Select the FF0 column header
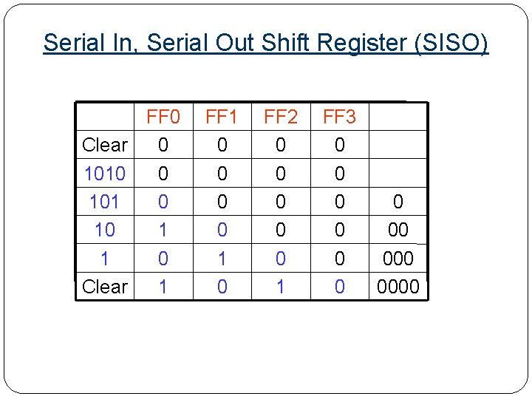This screenshot has height=399, width=532. pyautogui.click(x=163, y=117)
